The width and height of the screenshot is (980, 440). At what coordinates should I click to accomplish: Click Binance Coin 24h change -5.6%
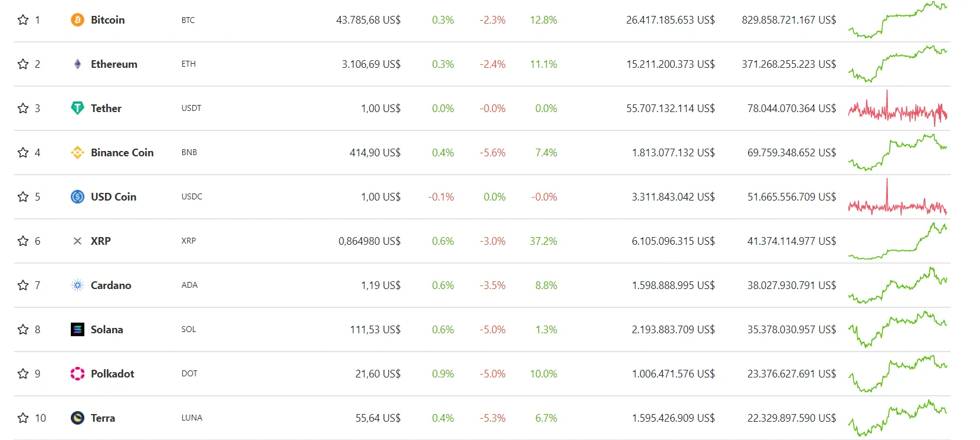pyautogui.click(x=493, y=153)
